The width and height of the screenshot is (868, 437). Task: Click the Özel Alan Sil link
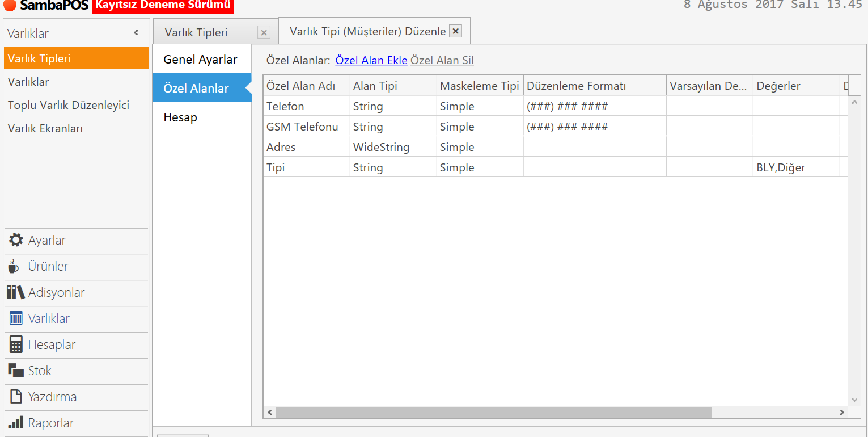(442, 60)
